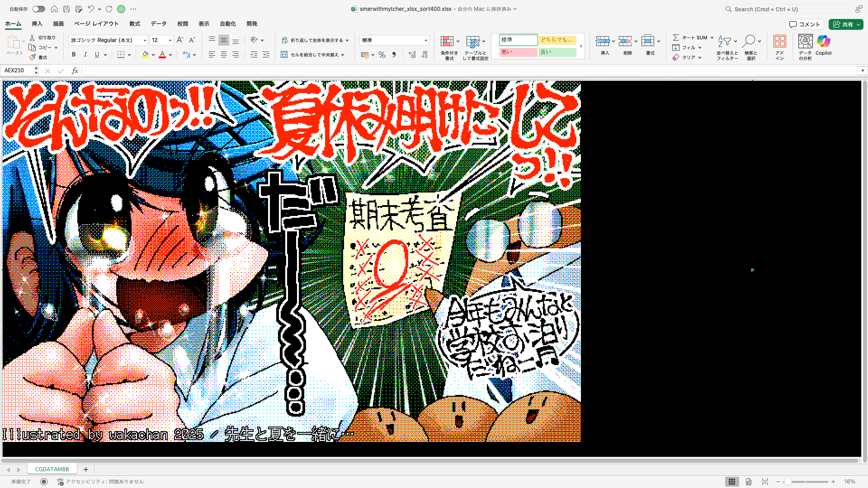Toggle bottom vertical alignment
This screenshot has width=868, height=488.
236,40
